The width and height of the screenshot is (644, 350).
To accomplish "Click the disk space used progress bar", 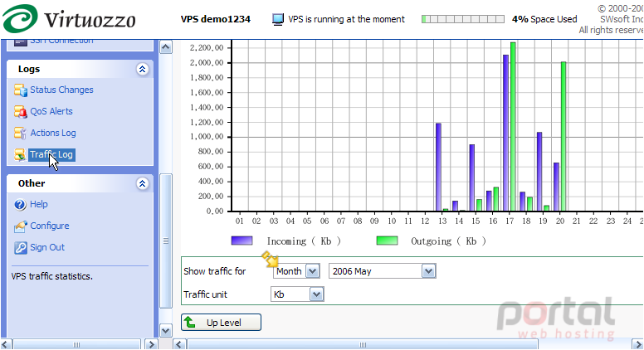I will pos(463,19).
